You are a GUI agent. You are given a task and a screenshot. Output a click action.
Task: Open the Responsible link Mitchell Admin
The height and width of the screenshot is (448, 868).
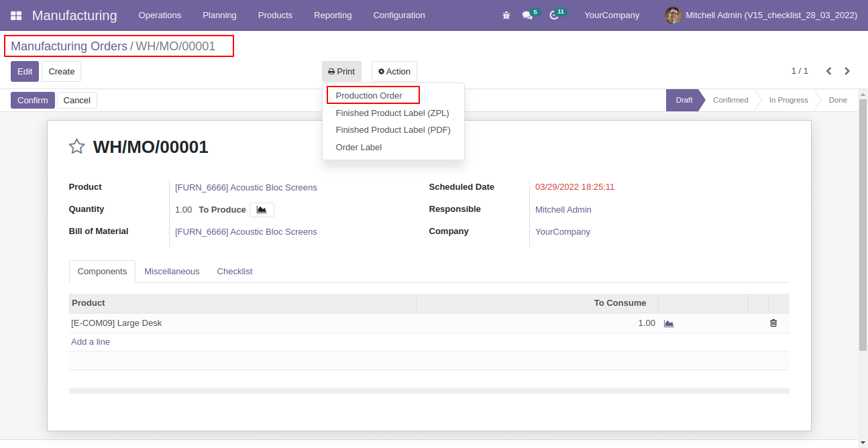click(x=563, y=210)
